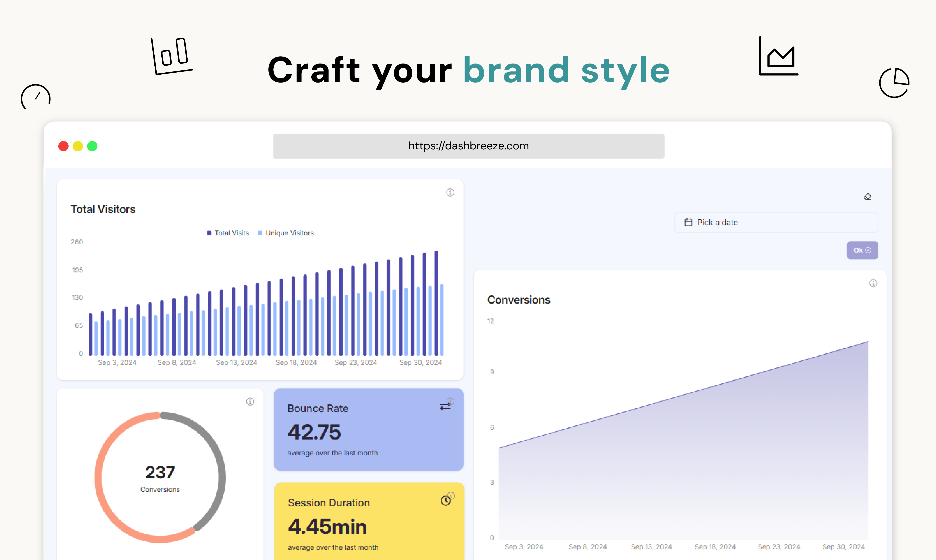Screen dimensions: 936x560
Task: Click the Bounce Rate card title
Action: tap(318, 409)
